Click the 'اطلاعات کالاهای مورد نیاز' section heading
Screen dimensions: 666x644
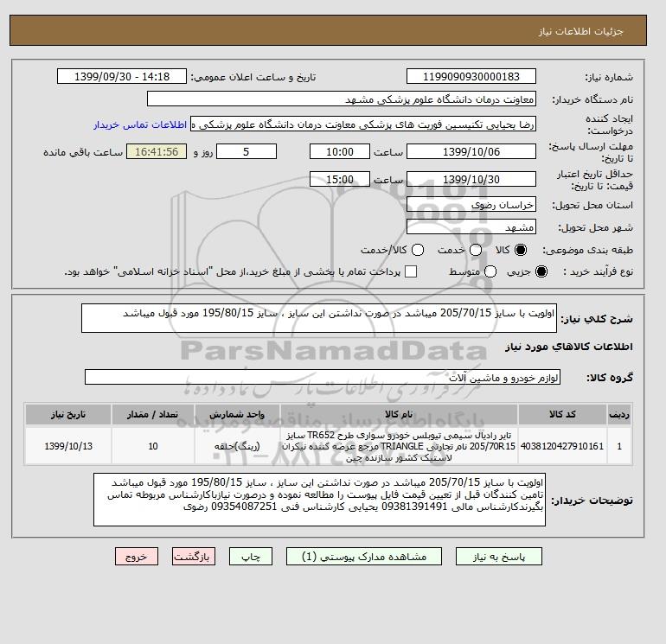569,347
